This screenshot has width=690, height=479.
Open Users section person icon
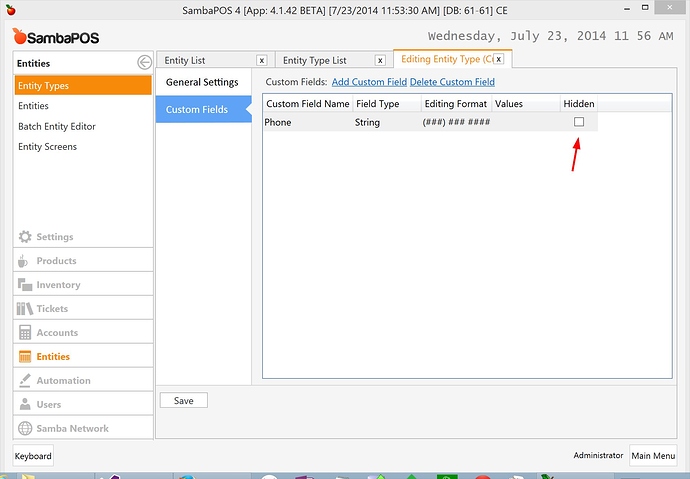[x=25, y=404]
